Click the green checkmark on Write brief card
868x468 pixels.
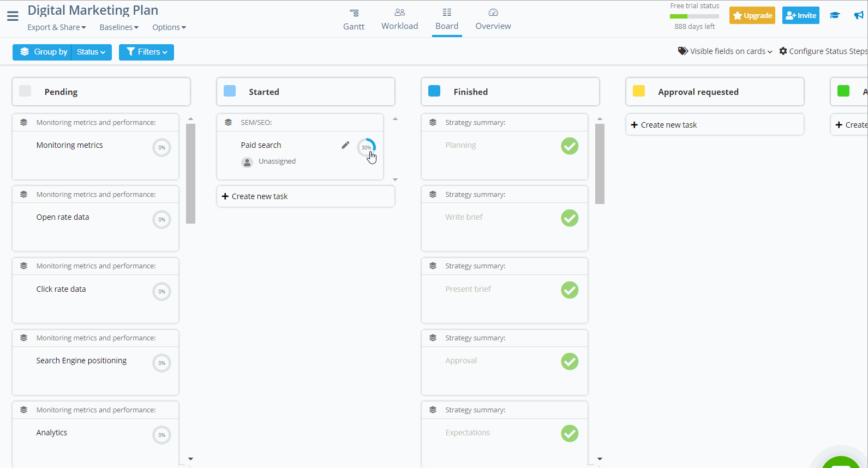click(x=570, y=218)
